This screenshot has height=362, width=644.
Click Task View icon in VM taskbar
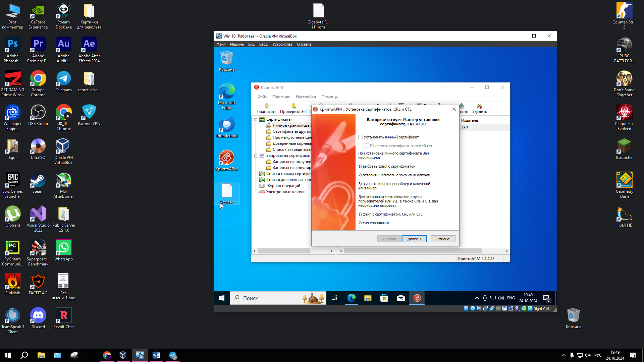pos(334,298)
